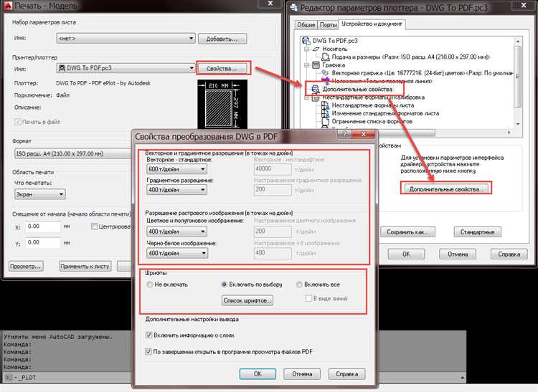Image resolution: width=538 pixels, height=392 pixels.
Task: Toggle the Печать в файл checkbox
Action: 17,122
